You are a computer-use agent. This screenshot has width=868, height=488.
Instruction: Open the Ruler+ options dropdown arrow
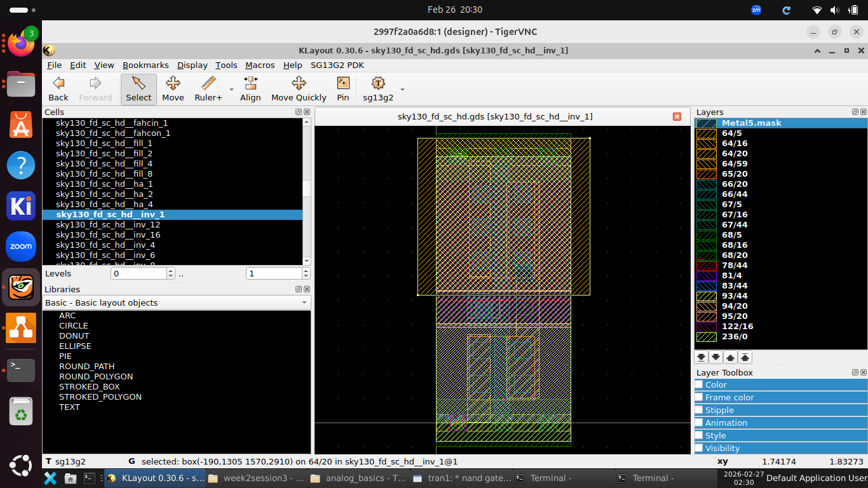pyautogui.click(x=231, y=90)
